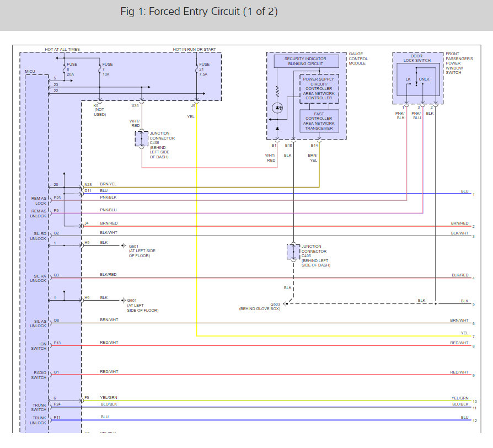Select the junction connector C405 symbol
Image resolution: width=493 pixels, height=448 pixels.
[x=293, y=252]
